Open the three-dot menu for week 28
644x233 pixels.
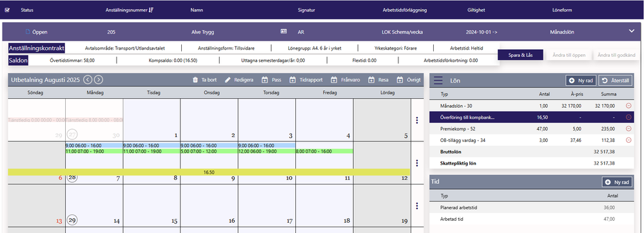click(x=417, y=163)
